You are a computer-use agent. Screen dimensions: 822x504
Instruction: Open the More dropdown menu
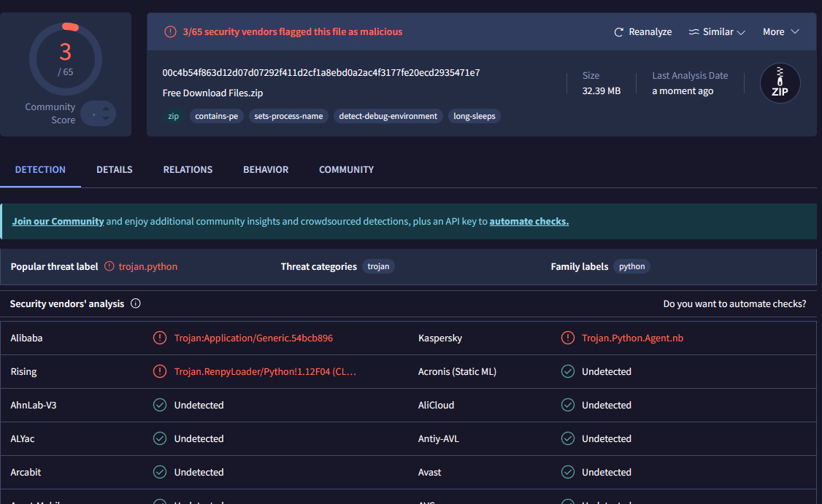(780, 32)
